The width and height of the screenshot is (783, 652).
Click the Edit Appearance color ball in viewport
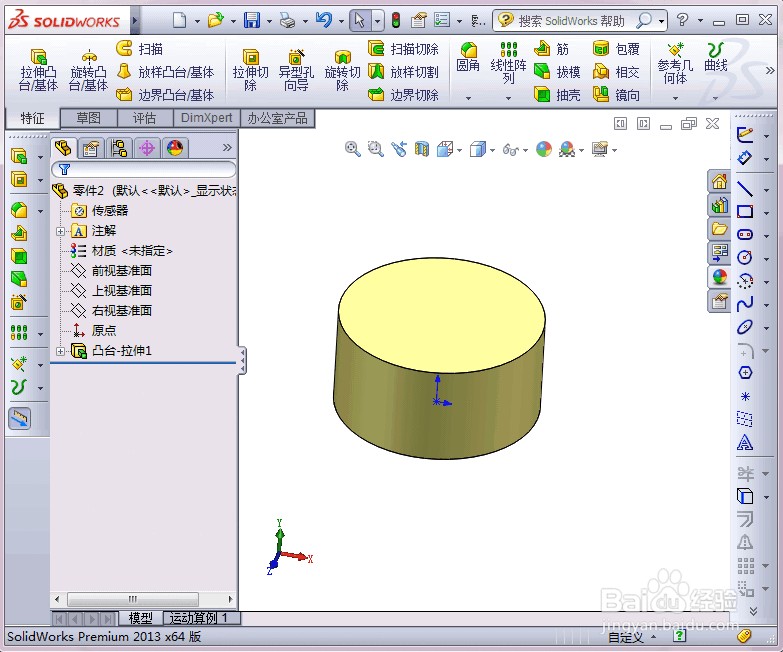tap(543, 149)
